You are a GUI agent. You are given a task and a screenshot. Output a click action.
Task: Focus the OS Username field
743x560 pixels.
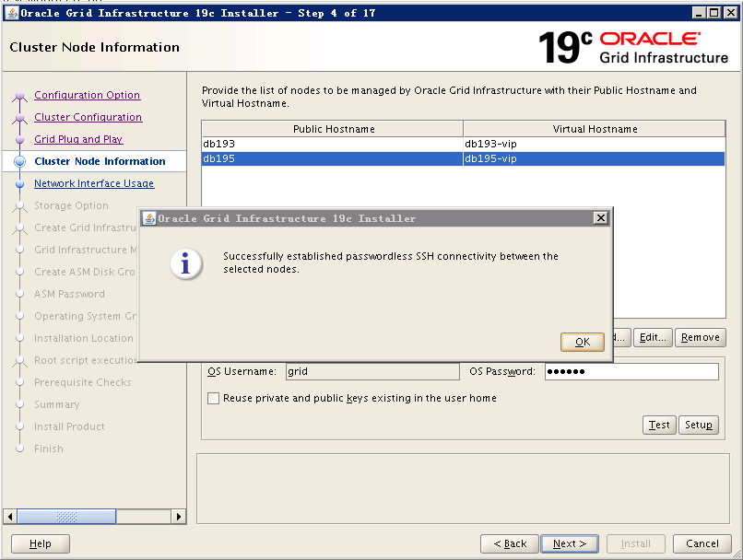point(372,371)
